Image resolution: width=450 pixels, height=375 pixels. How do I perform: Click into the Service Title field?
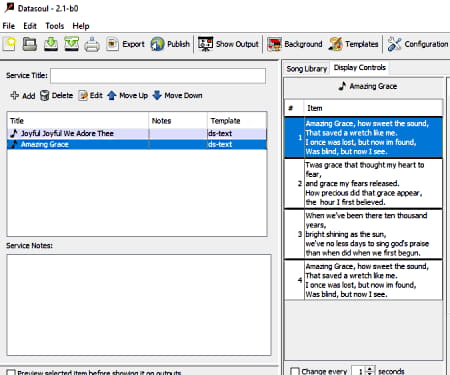pyautogui.click(x=158, y=76)
